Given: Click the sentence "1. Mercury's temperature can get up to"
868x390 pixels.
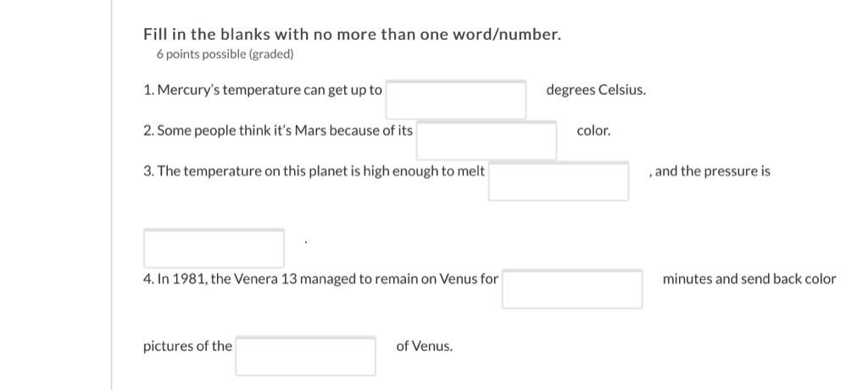Looking at the screenshot, I should click(263, 91).
